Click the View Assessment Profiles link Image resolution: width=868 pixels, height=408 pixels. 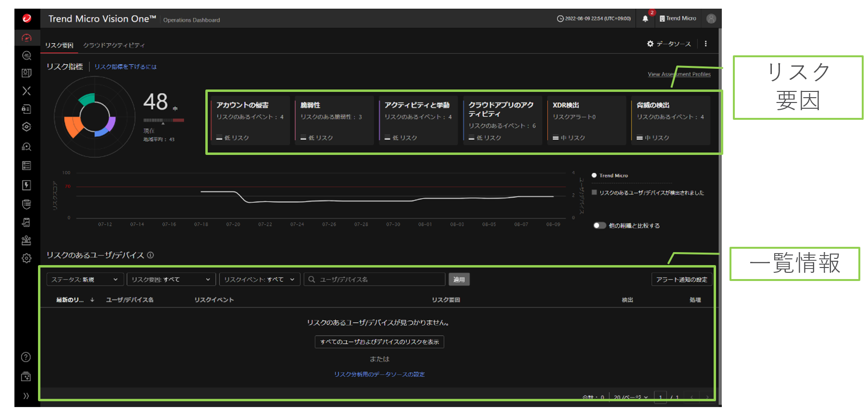pyautogui.click(x=679, y=74)
